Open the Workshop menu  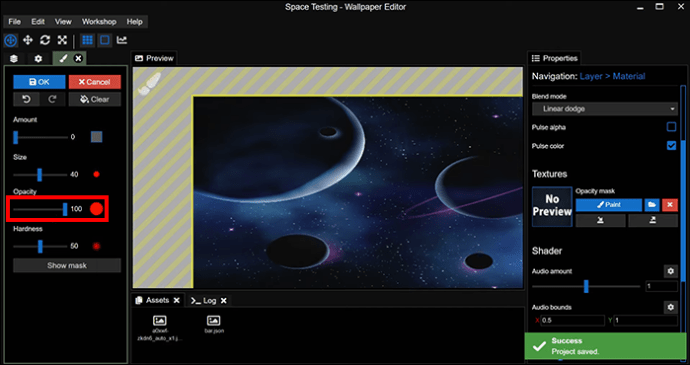click(x=99, y=22)
